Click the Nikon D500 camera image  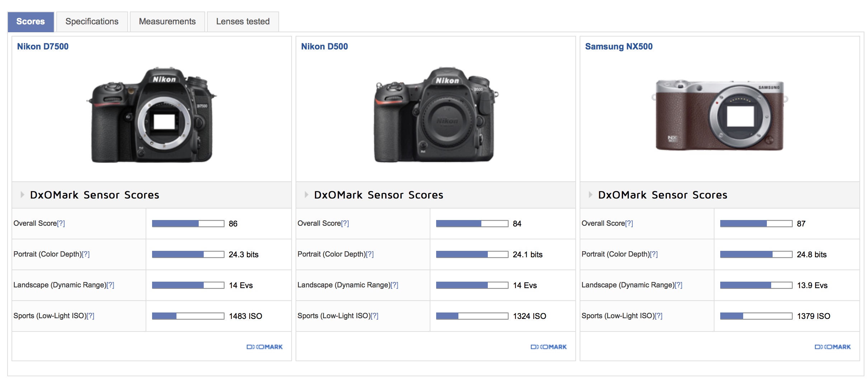click(435, 115)
